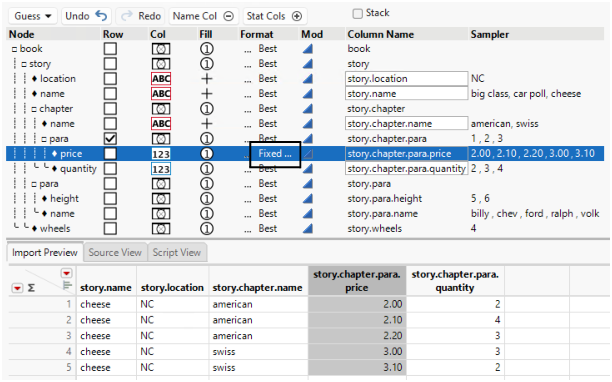
Task: Click the Undo button
Action: click(x=86, y=16)
